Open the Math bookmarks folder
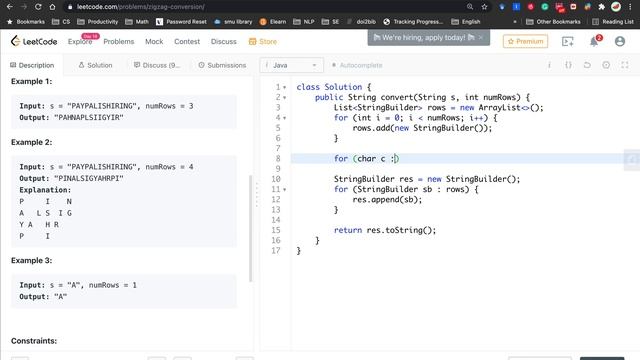The image size is (640, 360). (137, 22)
